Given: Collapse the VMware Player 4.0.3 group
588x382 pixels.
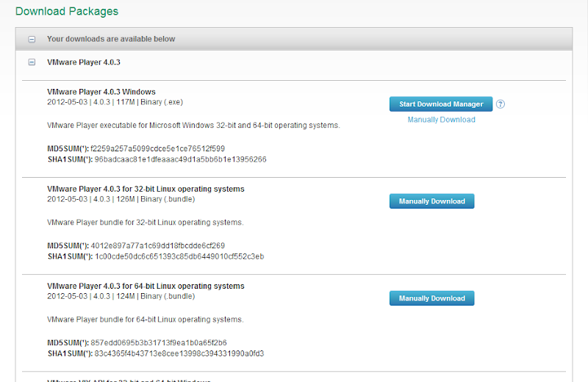Looking at the screenshot, I should pyautogui.click(x=32, y=62).
